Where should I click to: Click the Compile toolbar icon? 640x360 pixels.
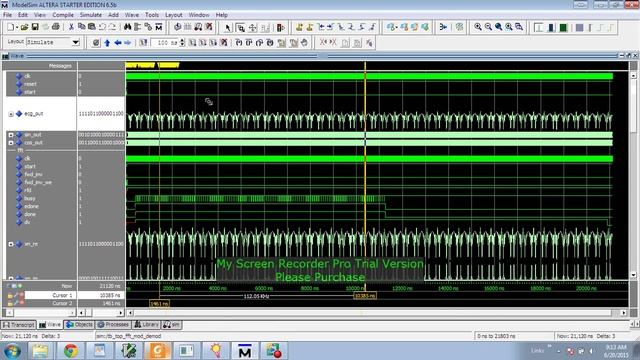click(178, 27)
